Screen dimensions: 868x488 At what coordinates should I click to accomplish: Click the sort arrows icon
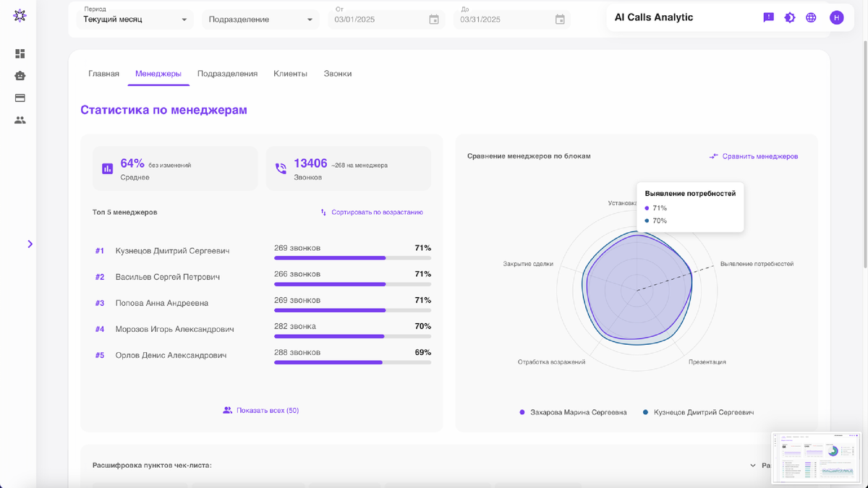point(323,213)
